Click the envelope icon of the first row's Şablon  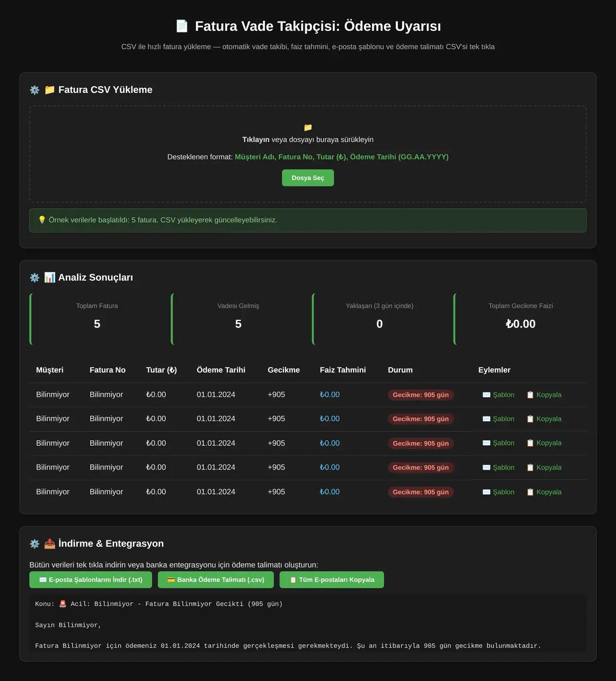click(487, 395)
